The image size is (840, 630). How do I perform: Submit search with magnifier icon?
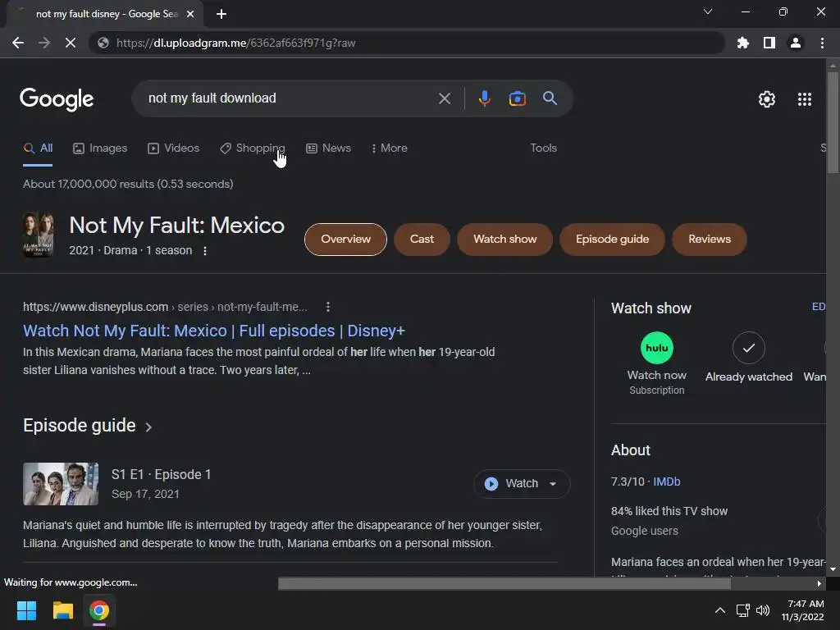click(x=550, y=98)
